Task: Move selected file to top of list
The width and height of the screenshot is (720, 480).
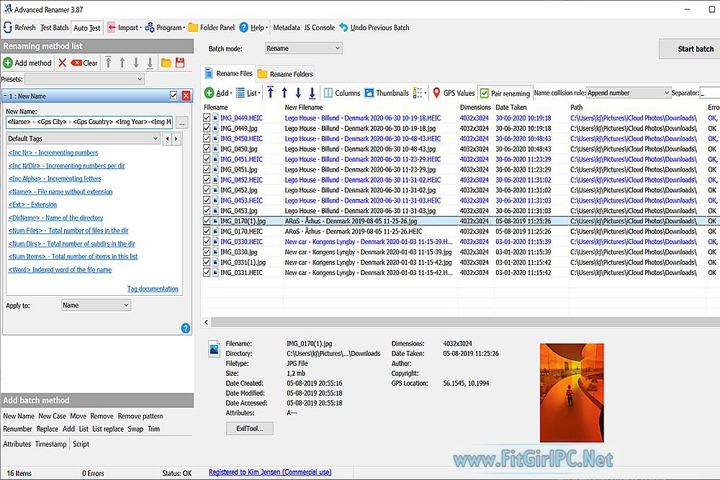Action: point(270,93)
